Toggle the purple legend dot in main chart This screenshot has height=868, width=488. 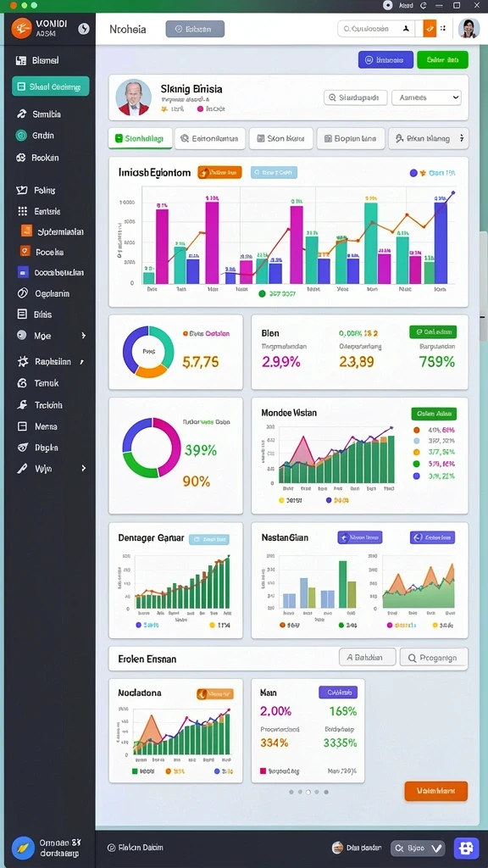point(413,173)
